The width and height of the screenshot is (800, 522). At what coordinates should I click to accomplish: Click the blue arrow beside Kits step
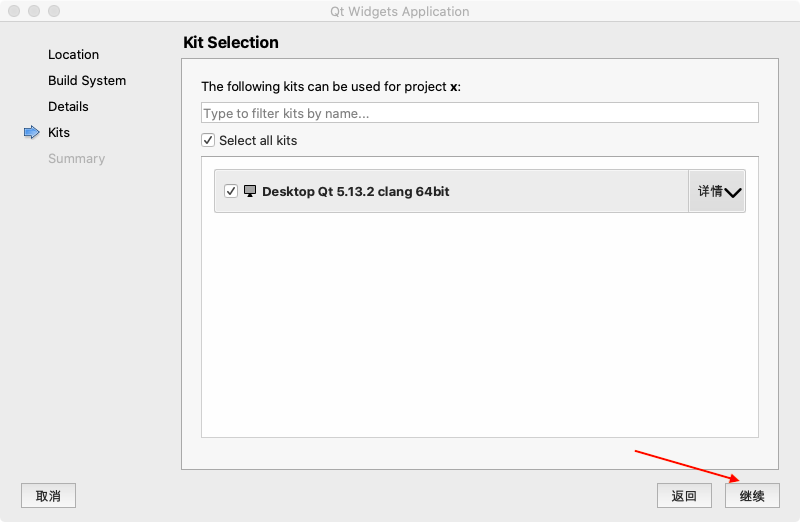[31, 132]
